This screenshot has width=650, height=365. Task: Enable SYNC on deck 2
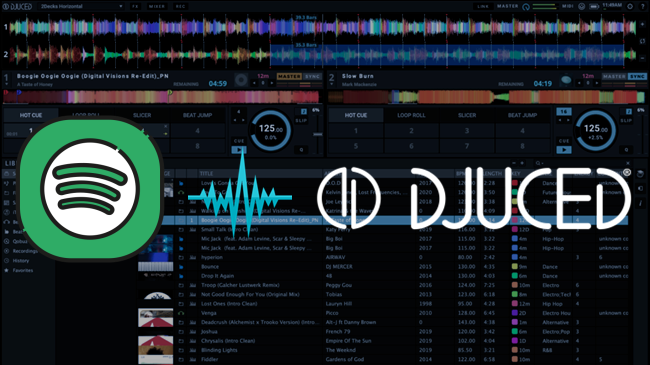click(x=637, y=76)
